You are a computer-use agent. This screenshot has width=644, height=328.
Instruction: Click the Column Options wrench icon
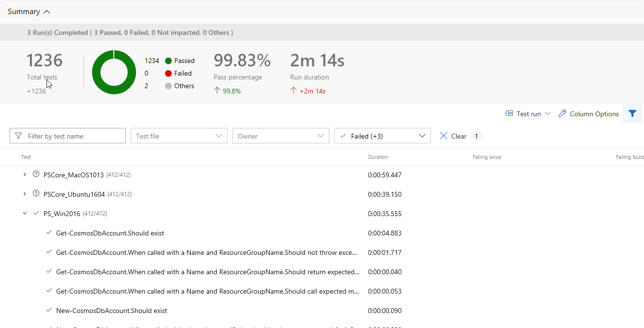(x=562, y=113)
